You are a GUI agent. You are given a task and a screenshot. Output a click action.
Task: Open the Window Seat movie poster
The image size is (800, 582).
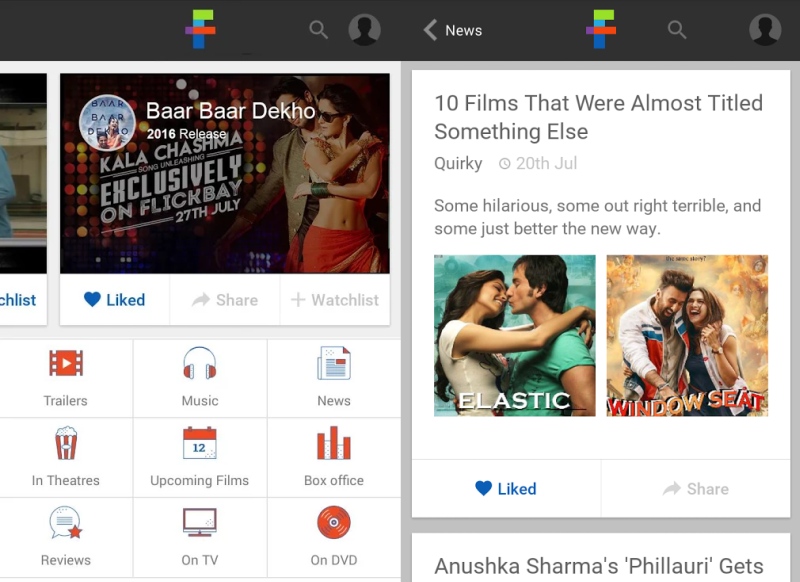687,336
